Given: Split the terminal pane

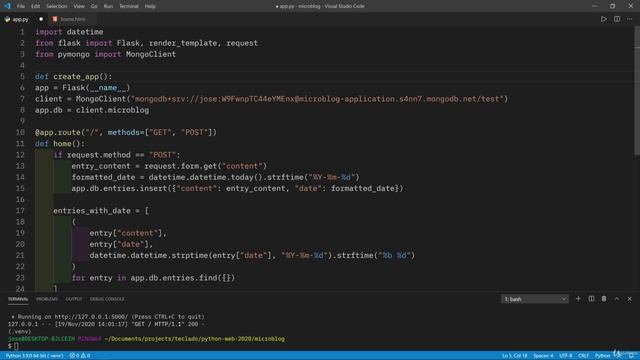Looking at the screenshot, I should [x=591, y=299].
